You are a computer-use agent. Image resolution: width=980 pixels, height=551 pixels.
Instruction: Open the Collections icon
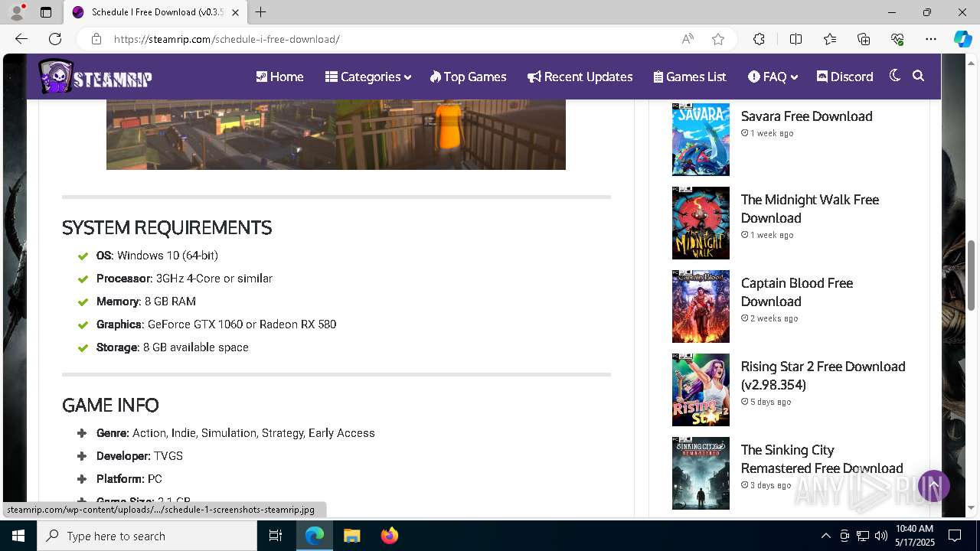click(864, 39)
